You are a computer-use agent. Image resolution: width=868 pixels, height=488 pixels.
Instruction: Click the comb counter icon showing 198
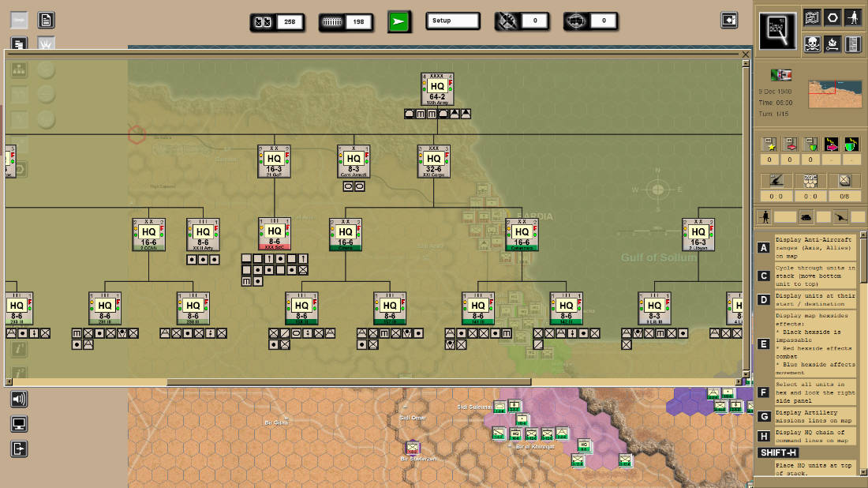[332, 21]
